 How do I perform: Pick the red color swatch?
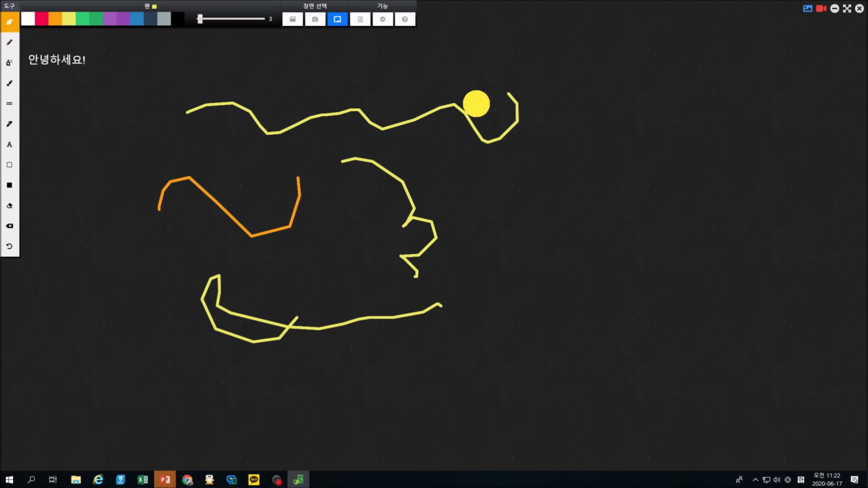click(42, 19)
